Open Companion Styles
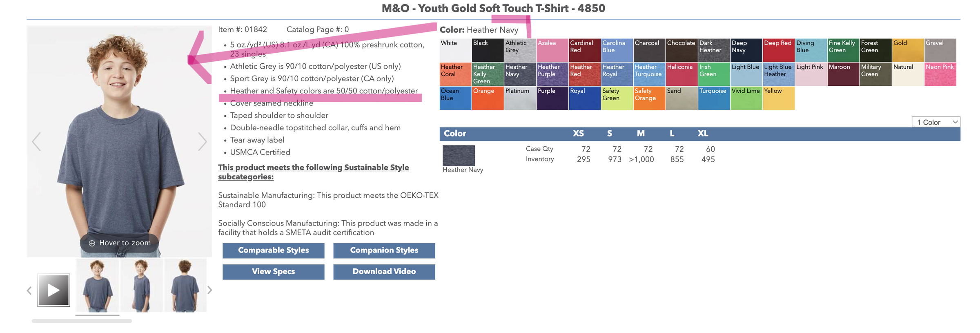The height and width of the screenshot is (333, 980). (x=384, y=250)
